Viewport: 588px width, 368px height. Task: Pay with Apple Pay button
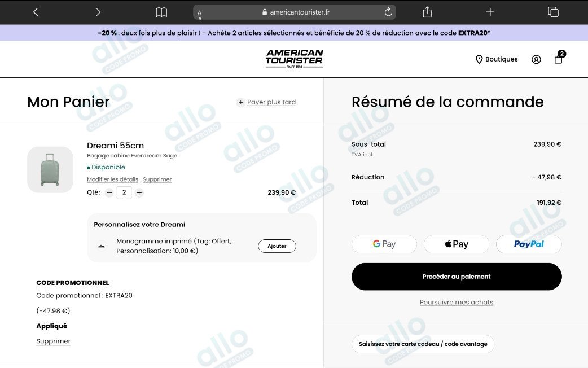pyautogui.click(x=457, y=244)
